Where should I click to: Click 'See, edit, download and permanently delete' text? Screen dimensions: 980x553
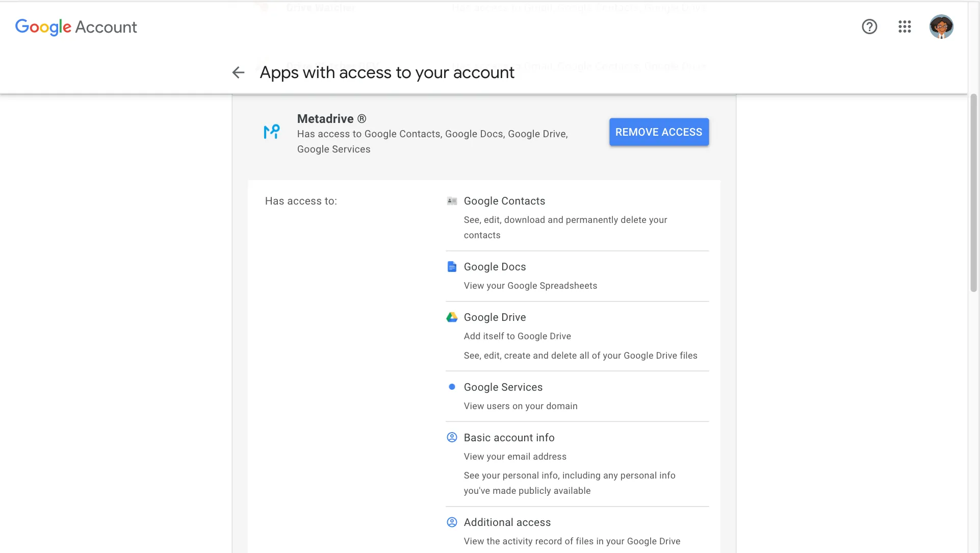pos(565,228)
